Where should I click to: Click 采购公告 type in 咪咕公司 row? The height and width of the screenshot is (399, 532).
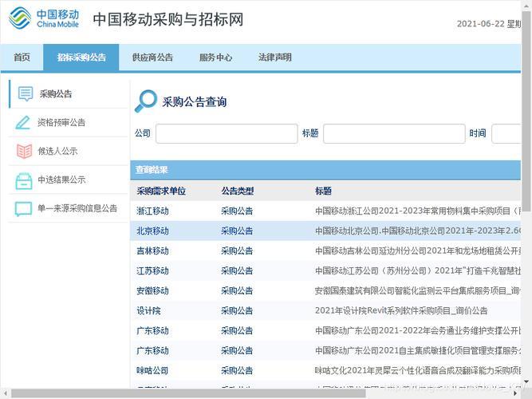tap(237, 370)
